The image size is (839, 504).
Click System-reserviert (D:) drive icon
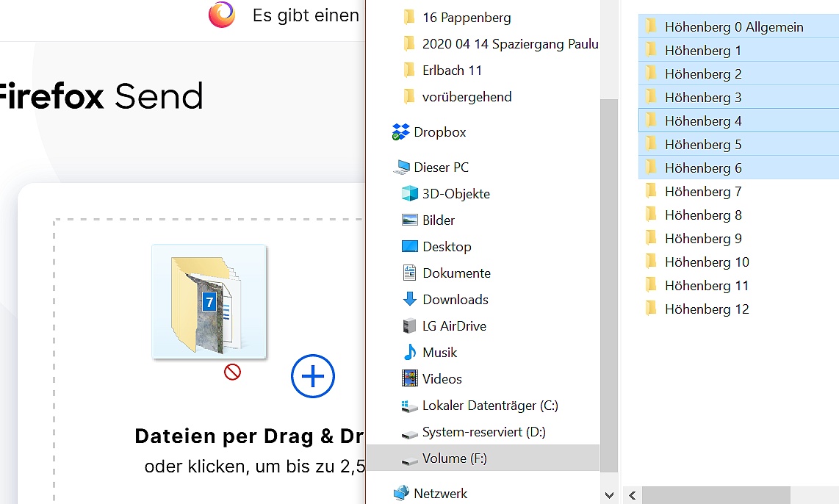(x=410, y=434)
